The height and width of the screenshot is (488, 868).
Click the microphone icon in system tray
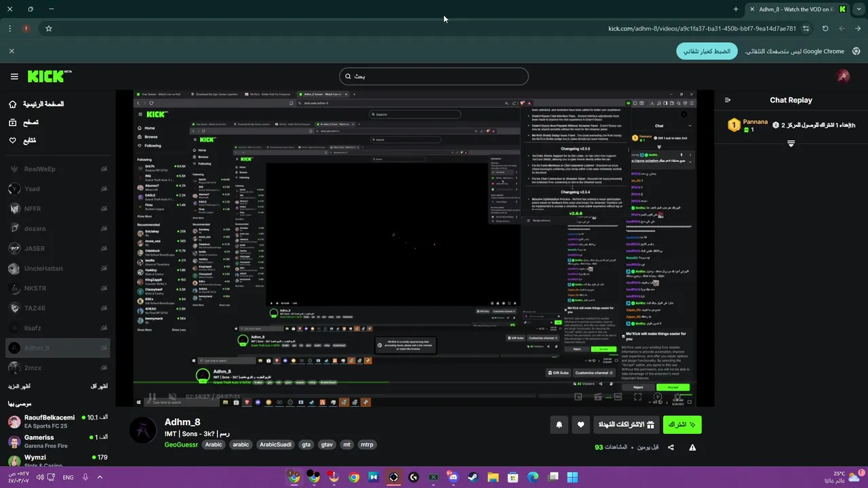tap(85, 477)
